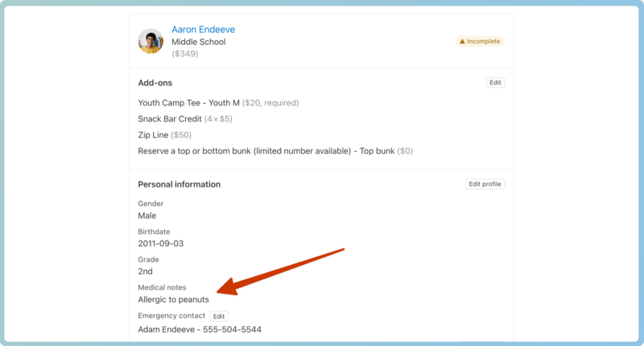644x346 pixels.
Task: Select the Middle School registration type text
Action: point(198,42)
